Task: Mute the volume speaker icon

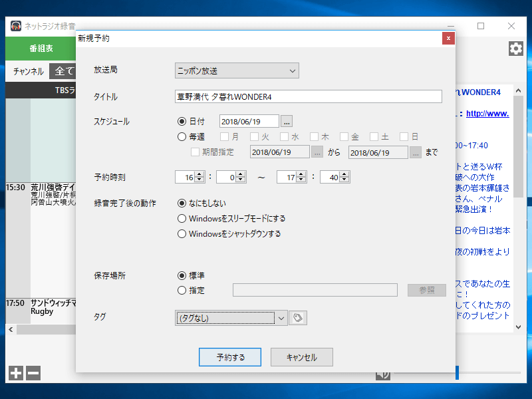Action: (x=382, y=374)
